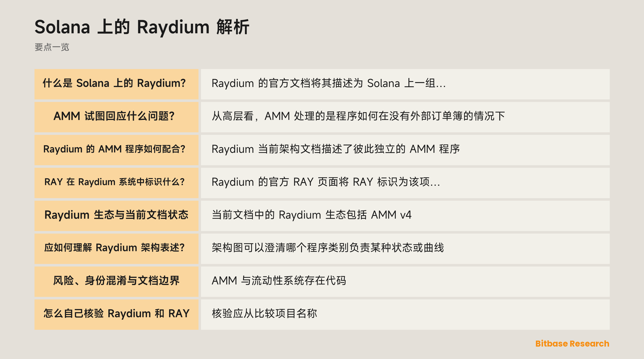Select the cell 'Raydium 生态与当前文档状态'

pyautogui.click(x=116, y=216)
